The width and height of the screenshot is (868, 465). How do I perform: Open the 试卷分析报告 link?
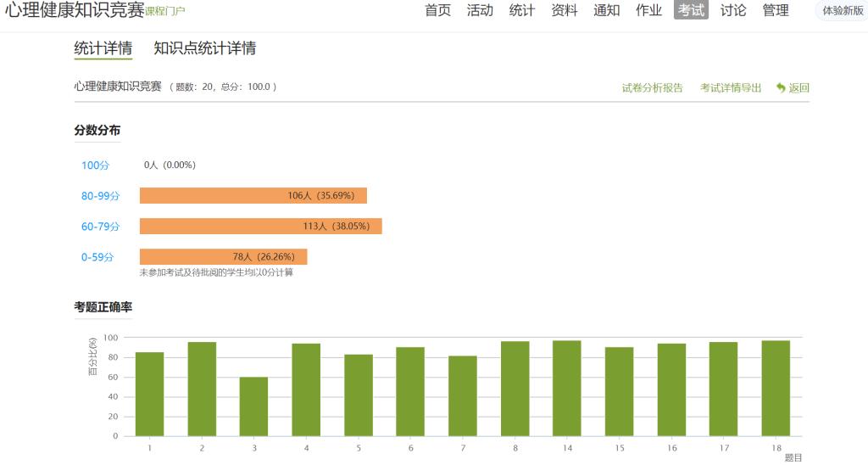pyautogui.click(x=652, y=87)
